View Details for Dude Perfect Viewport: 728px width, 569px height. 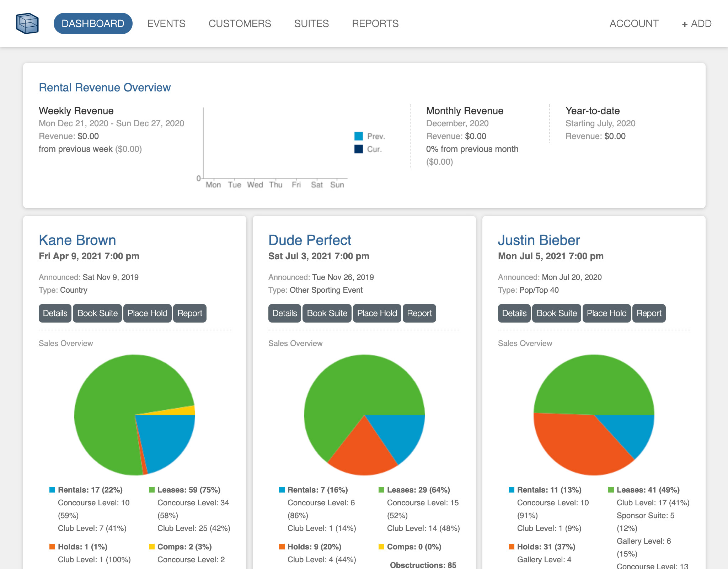(285, 313)
